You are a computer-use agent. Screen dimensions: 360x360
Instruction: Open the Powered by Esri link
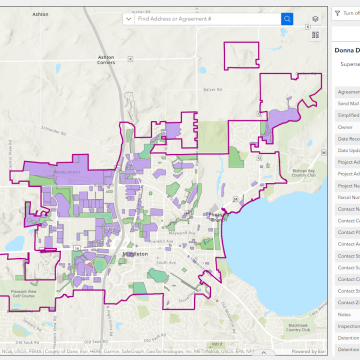pyautogui.click(x=307, y=351)
